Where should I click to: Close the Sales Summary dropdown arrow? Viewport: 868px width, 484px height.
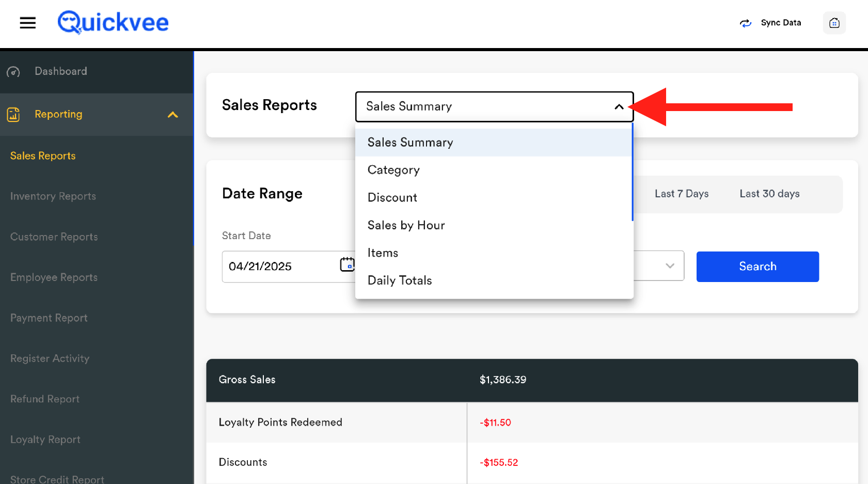pyautogui.click(x=619, y=107)
